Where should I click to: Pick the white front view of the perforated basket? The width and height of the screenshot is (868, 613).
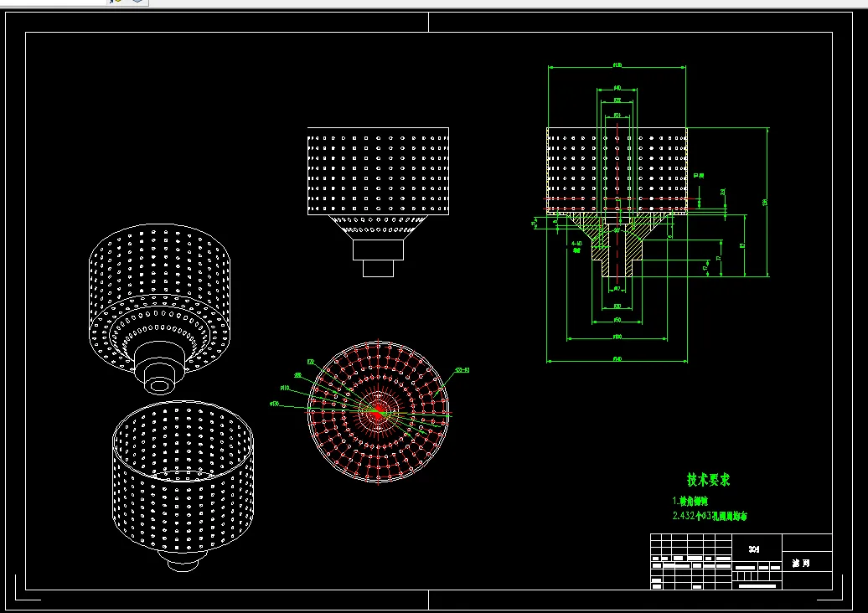point(378,202)
